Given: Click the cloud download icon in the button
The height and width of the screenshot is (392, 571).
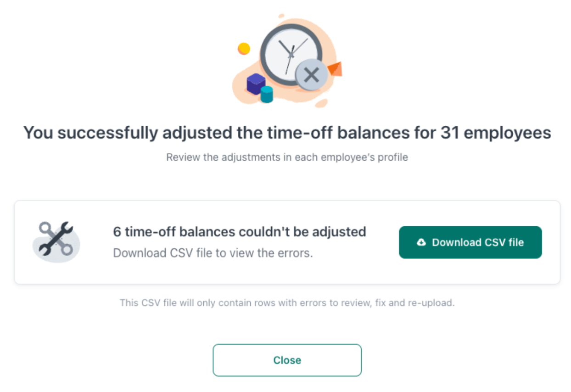Looking at the screenshot, I should click(421, 242).
